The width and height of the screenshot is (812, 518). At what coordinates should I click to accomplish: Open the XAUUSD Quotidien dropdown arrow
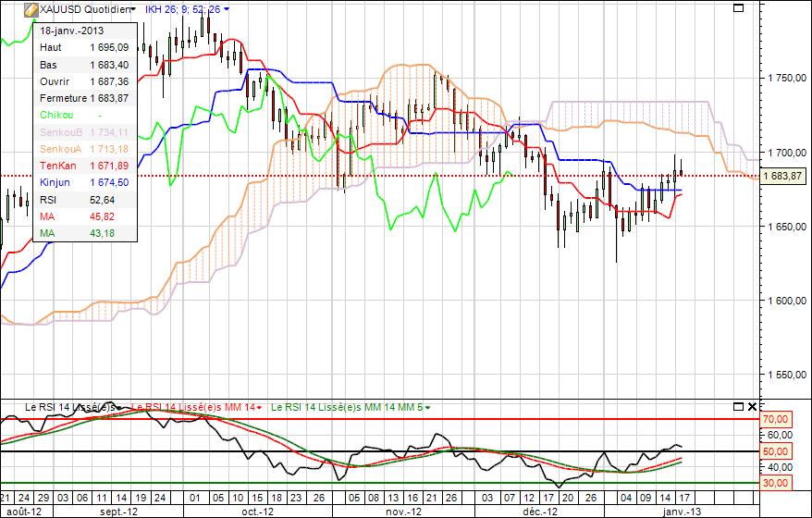coord(132,8)
